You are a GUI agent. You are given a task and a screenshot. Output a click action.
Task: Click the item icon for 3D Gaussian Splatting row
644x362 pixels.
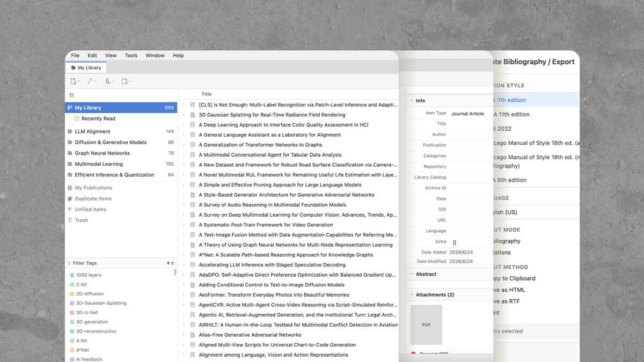pos(193,115)
